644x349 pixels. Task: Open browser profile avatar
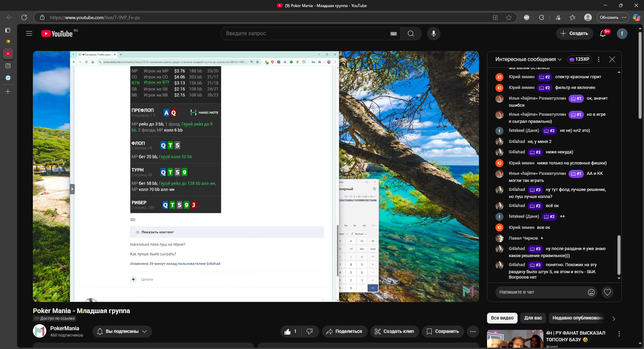tap(588, 17)
